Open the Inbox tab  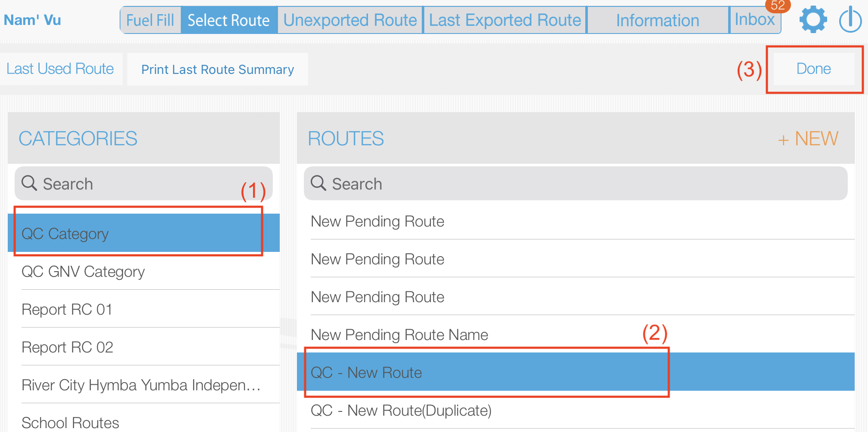click(755, 19)
